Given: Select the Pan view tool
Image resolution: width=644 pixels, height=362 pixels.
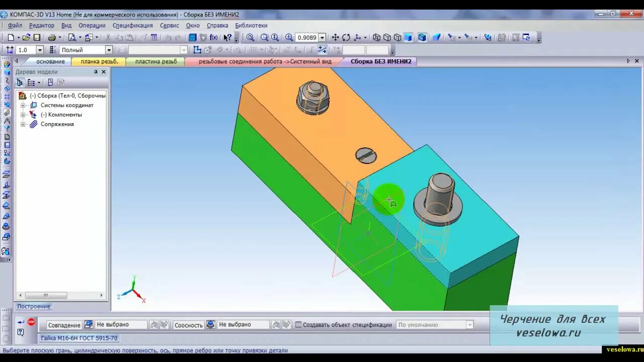Looking at the screenshot, I should pyautogui.click(x=335, y=37).
